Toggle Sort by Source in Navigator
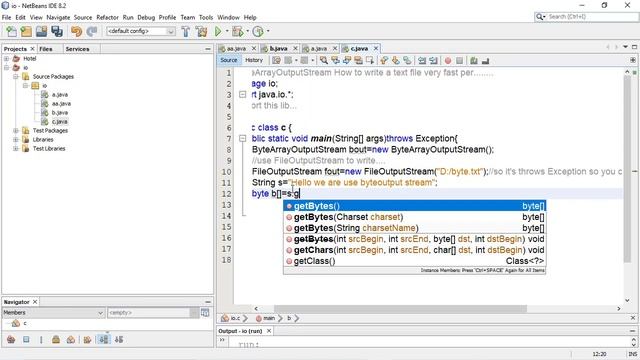640x360 pixels. tap(119, 339)
